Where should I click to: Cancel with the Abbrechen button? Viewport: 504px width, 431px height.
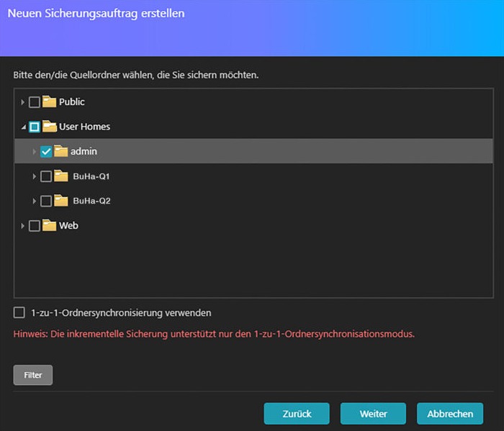click(x=450, y=414)
